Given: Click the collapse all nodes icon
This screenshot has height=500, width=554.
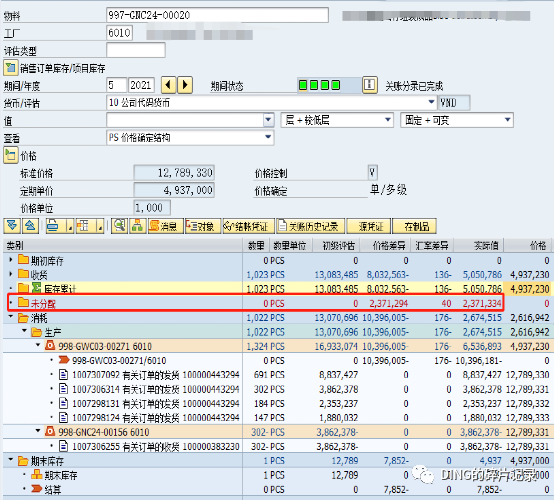Looking at the screenshot, I should point(31,225).
